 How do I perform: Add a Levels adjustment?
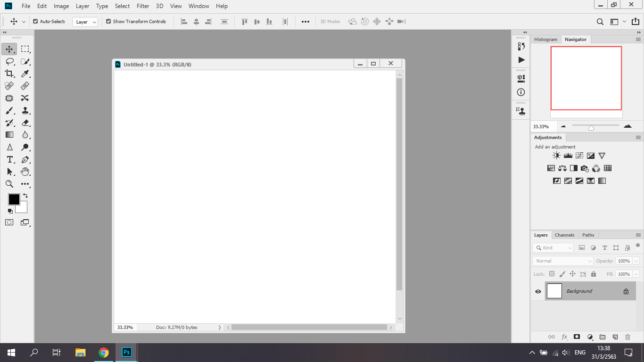568,156
